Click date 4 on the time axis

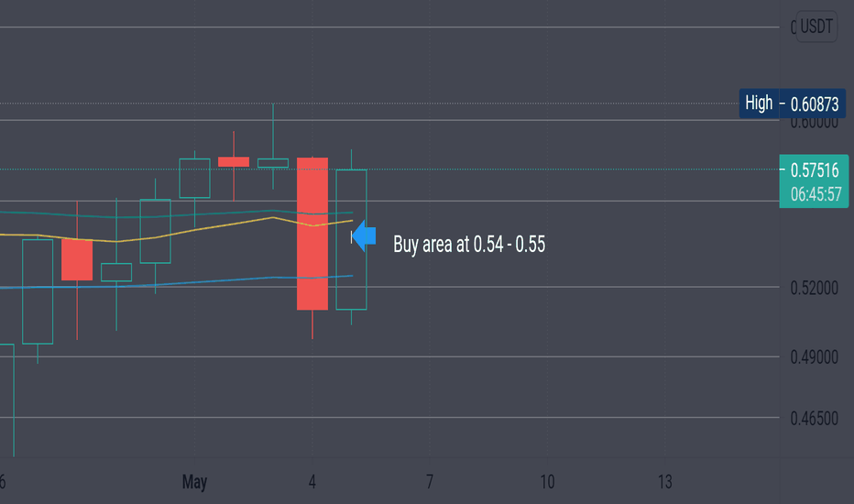pos(312,482)
